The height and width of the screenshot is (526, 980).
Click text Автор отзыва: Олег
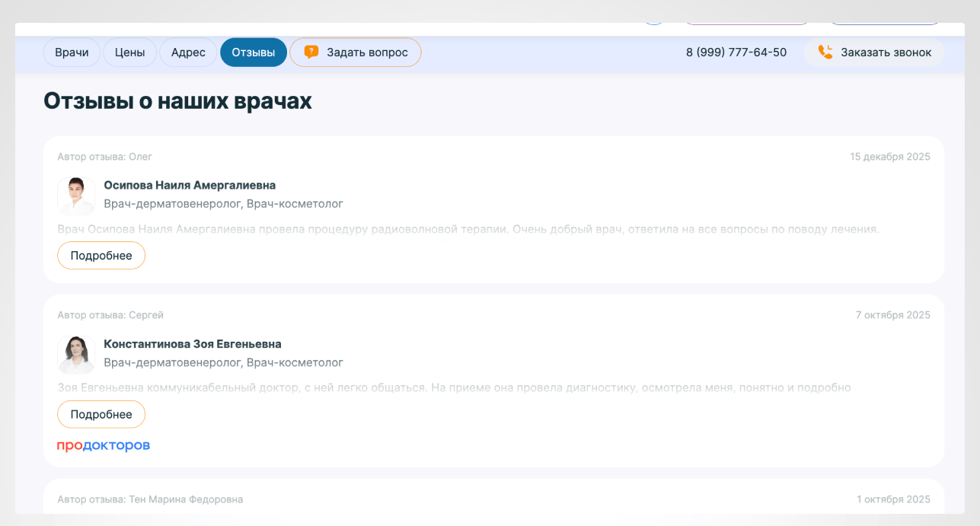pos(105,157)
